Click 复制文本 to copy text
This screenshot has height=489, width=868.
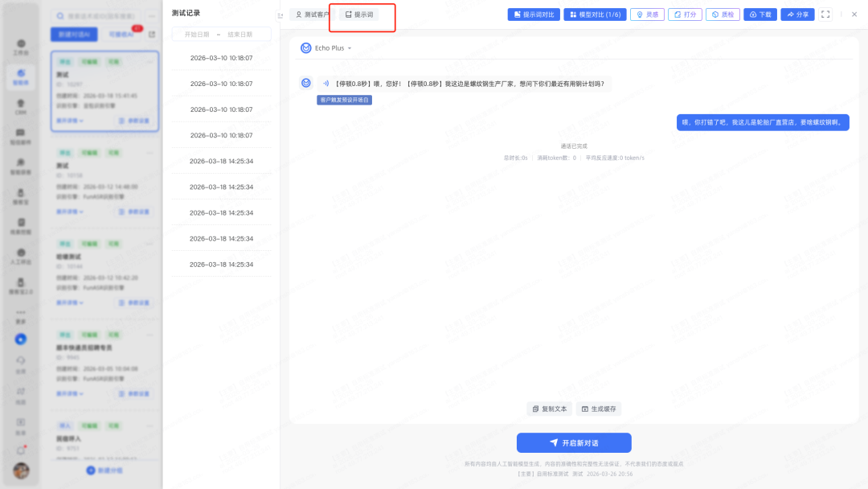coord(549,409)
